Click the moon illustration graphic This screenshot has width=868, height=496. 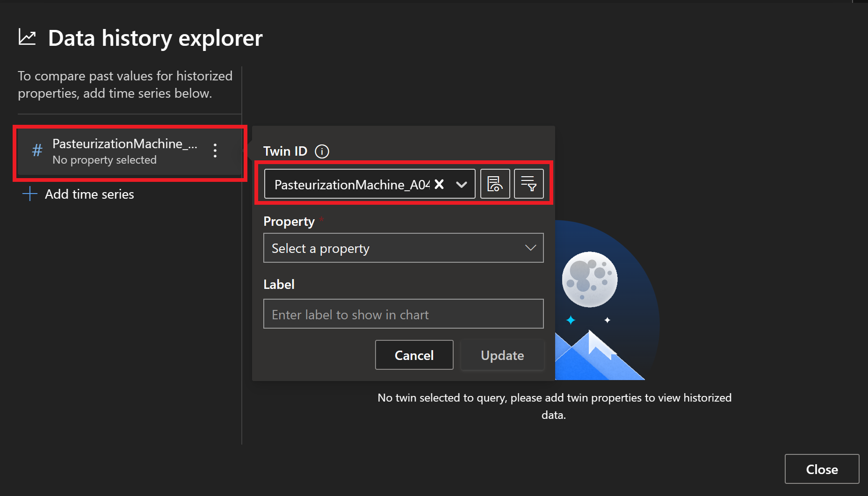(589, 280)
